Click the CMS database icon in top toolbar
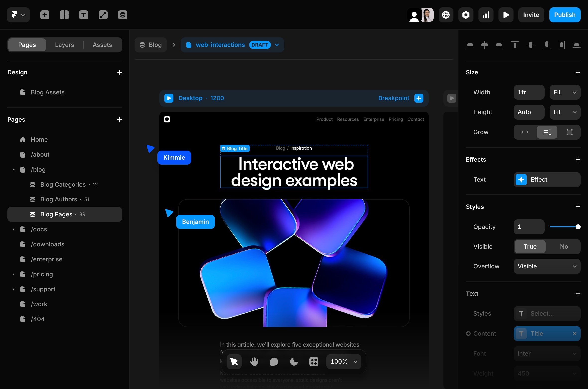This screenshot has width=588, height=389. click(x=122, y=15)
